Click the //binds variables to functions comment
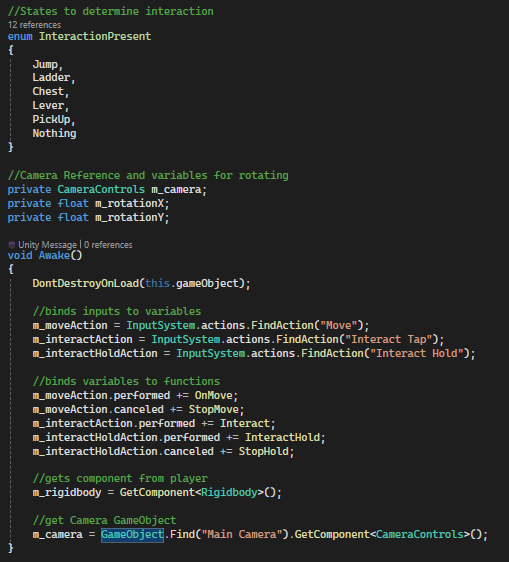Viewport: 509px width, 562px height. click(126, 381)
